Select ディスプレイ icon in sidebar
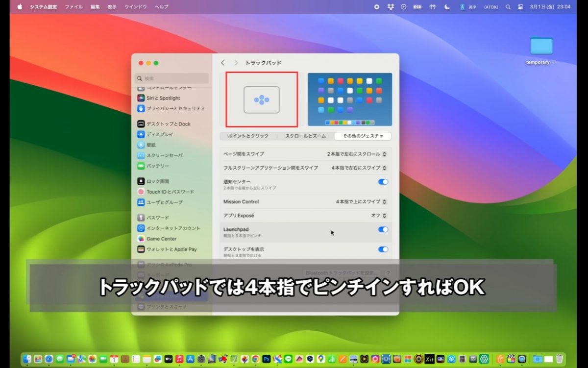Screen dimensions: 588x368 click(141, 134)
